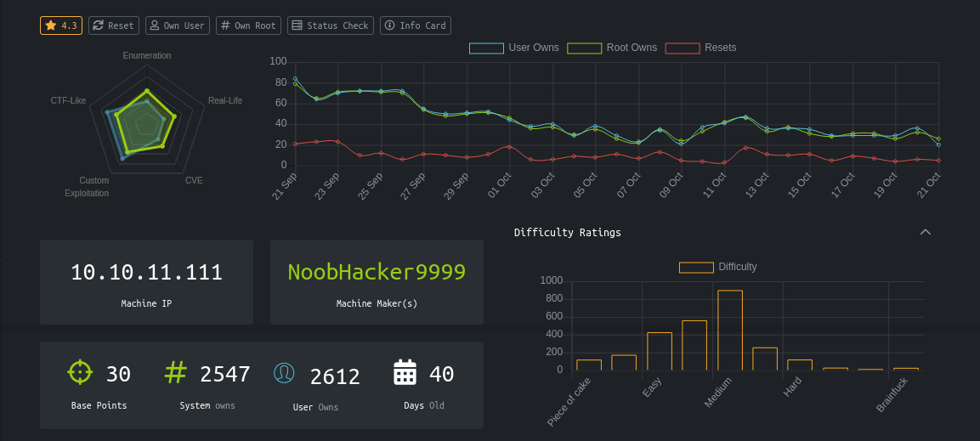Click the Difficulty Ratings heading
The height and width of the screenshot is (441, 980).
coord(567,232)
